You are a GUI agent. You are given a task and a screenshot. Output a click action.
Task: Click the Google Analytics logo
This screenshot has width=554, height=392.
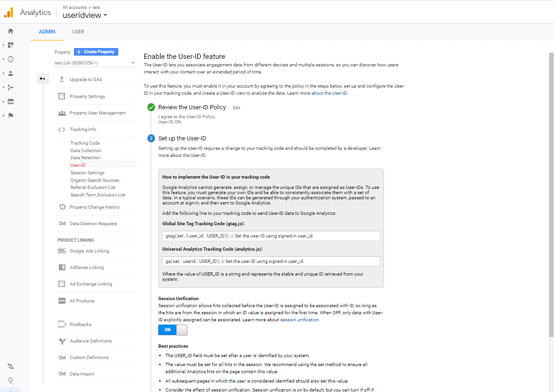(x=9, y=12)
